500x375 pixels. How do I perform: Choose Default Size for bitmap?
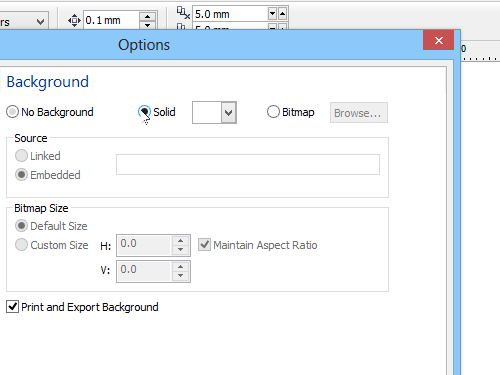(21, 226)
